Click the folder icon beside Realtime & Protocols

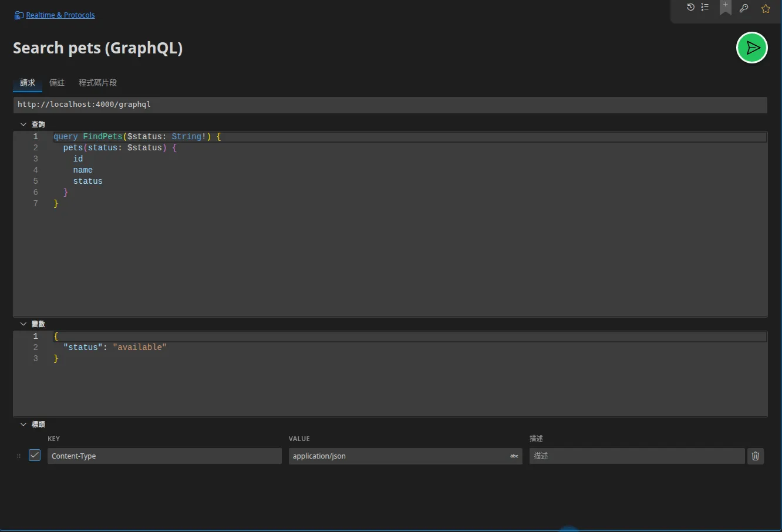(19, 15)
